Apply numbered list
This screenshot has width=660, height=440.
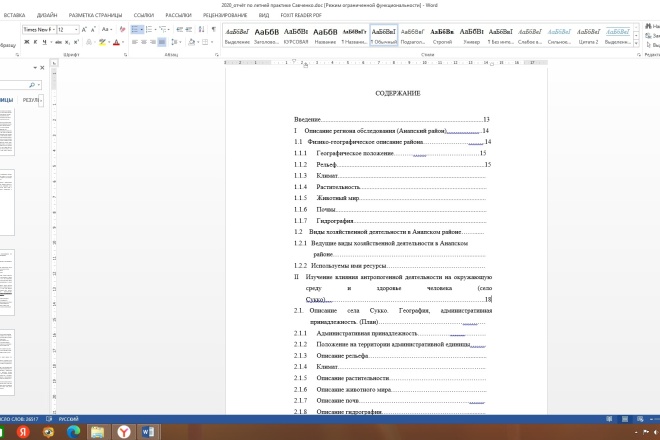(x=149, y=29)
